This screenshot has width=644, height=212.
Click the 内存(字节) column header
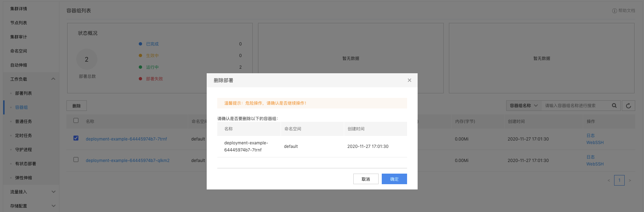(x=465, y=121)
